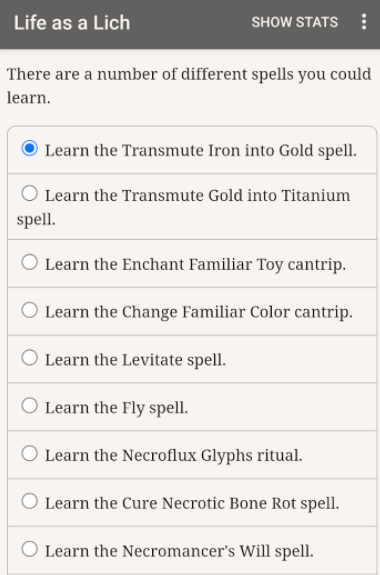Choose the Enchant Familiar Toy cantrip radio button
This screenshot has height=575, width=380.
pyautogui.click(x=30, y=263)
